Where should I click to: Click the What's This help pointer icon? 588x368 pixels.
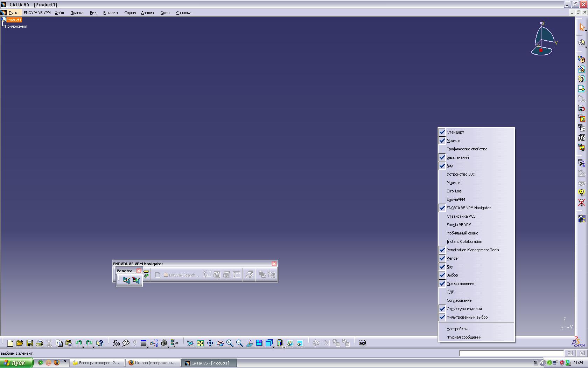tap(100, 343)
